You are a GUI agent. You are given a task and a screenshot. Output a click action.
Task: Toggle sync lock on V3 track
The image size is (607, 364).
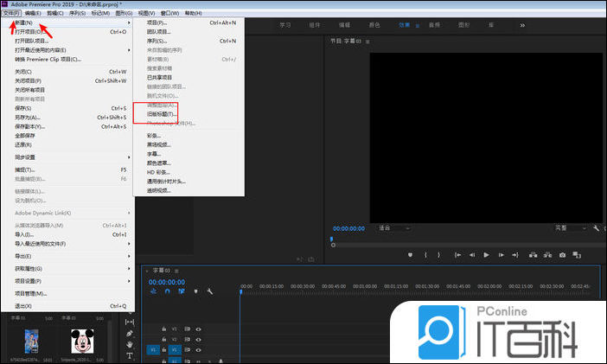tap(188, 329)
